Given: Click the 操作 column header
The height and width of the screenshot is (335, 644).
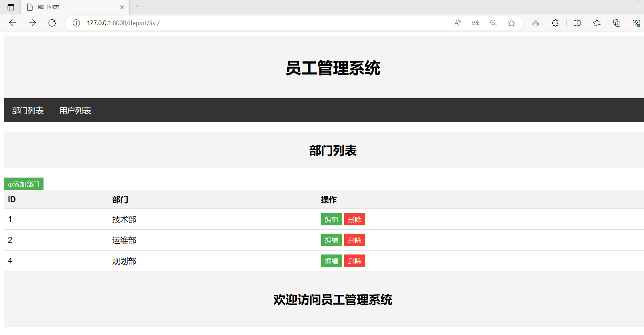Looking at the screenshot, I should (x=329, y=199).
